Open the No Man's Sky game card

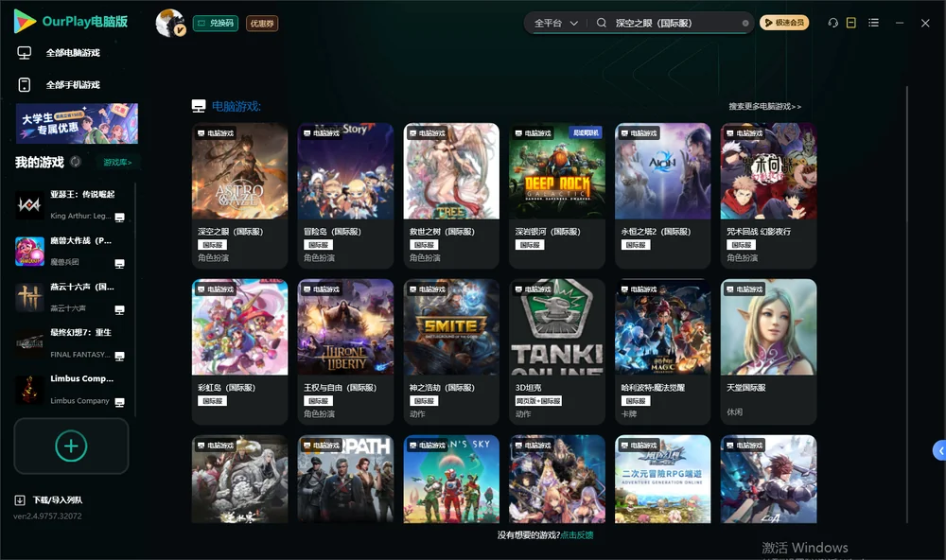[x=451, y=480]
